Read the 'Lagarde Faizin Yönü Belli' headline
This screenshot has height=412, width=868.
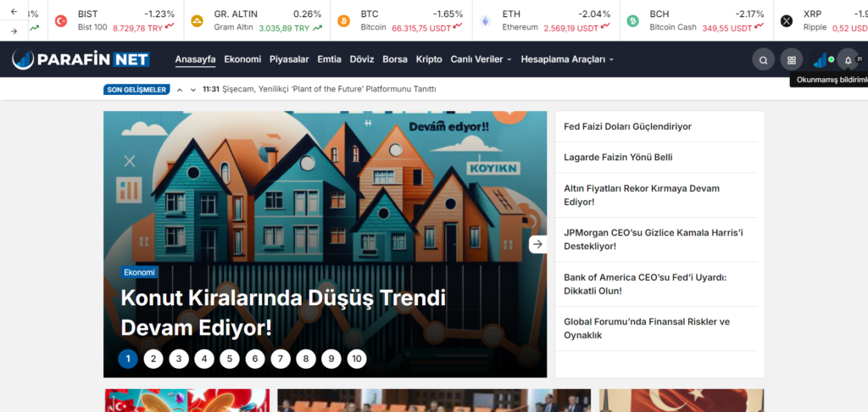(618, 157)
